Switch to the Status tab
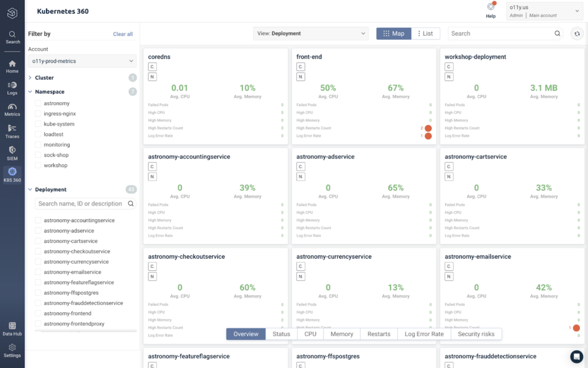Screen dimensions: 588x368 [281, 334]
